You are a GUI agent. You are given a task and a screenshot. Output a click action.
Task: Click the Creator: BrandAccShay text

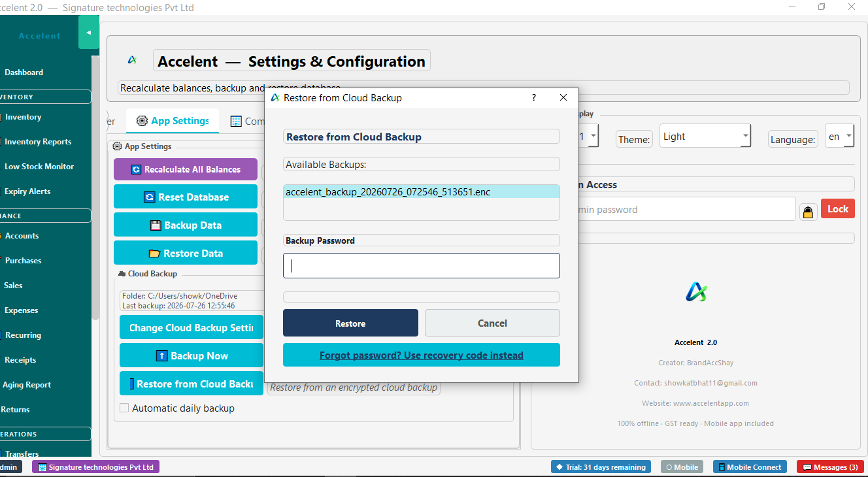coord(695,363)
